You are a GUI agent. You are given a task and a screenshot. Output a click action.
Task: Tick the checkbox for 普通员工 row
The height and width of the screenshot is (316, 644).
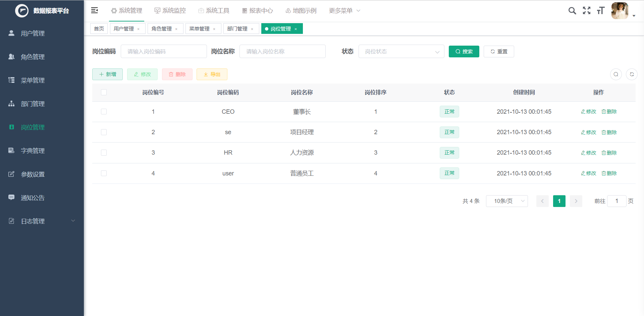pyautogui.click(x=104, y=173)
